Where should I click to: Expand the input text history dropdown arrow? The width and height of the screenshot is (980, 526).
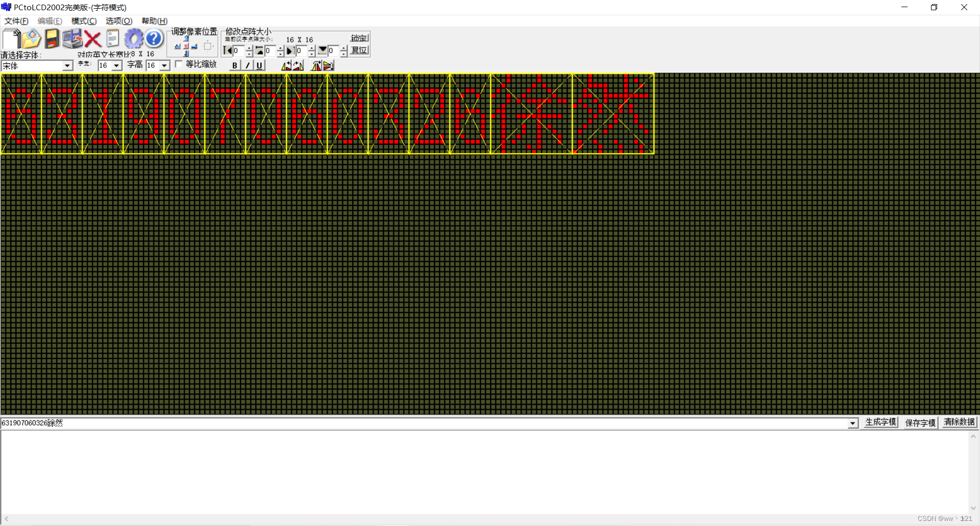(852, 423)
